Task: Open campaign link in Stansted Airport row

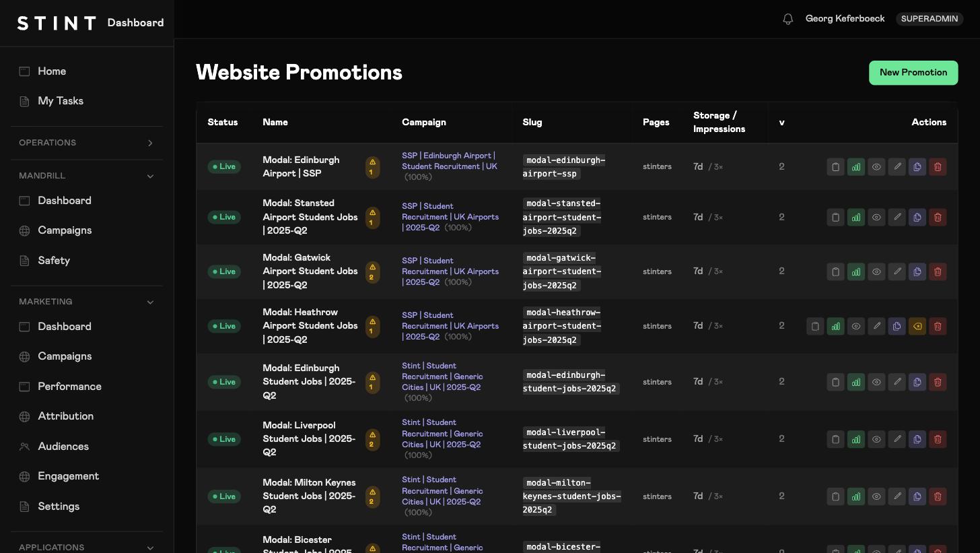Action: pyautogui.click(x=450, y=217)
